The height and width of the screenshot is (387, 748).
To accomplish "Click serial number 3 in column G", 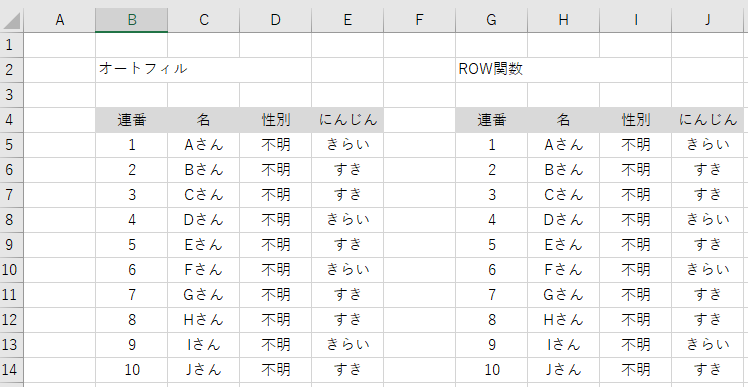I will 491,195.
